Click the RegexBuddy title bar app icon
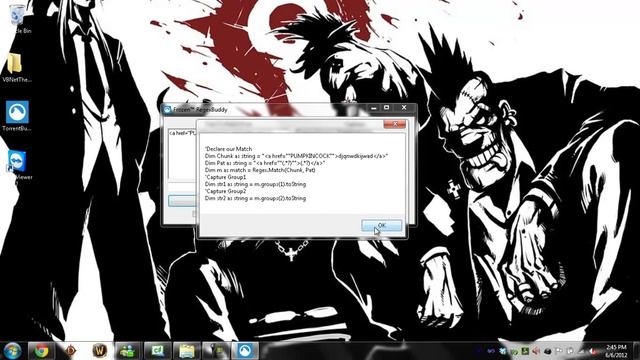Image resolution: width=640 pixels, height=360 pixels. pos(167,109)
